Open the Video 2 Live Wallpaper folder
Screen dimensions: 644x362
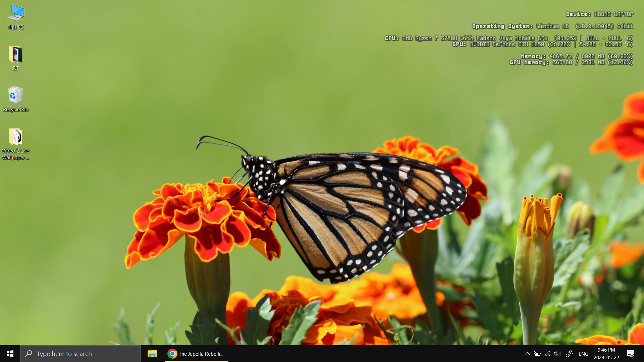(x=15, y=138)
